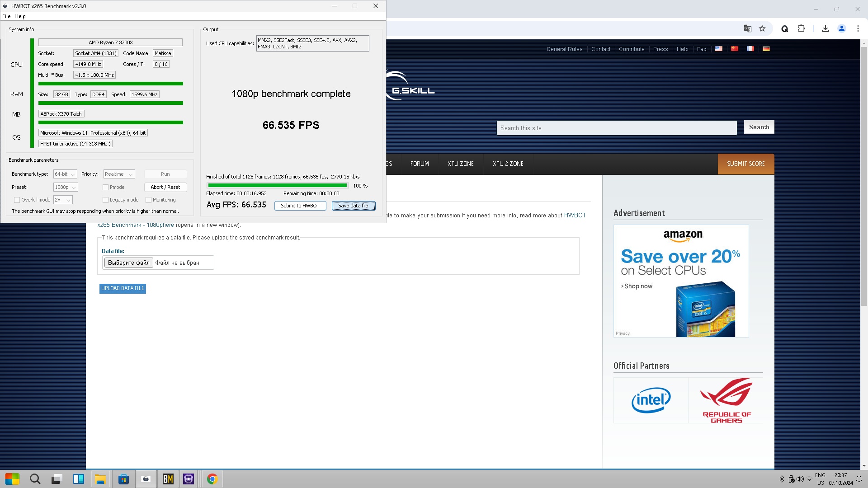868x488 pixels.
Task: Click Submit to HWBOT button
Action: [x=300, y=206]
